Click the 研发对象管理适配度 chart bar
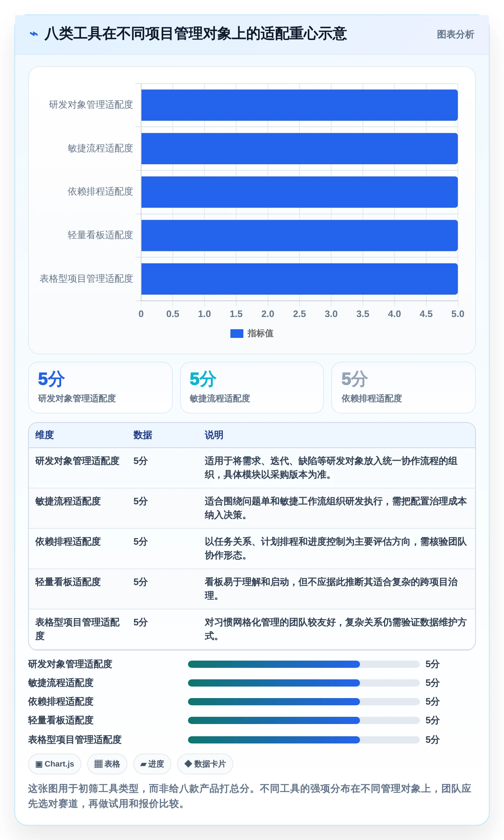The image size is (504, 840). (300, 105)
